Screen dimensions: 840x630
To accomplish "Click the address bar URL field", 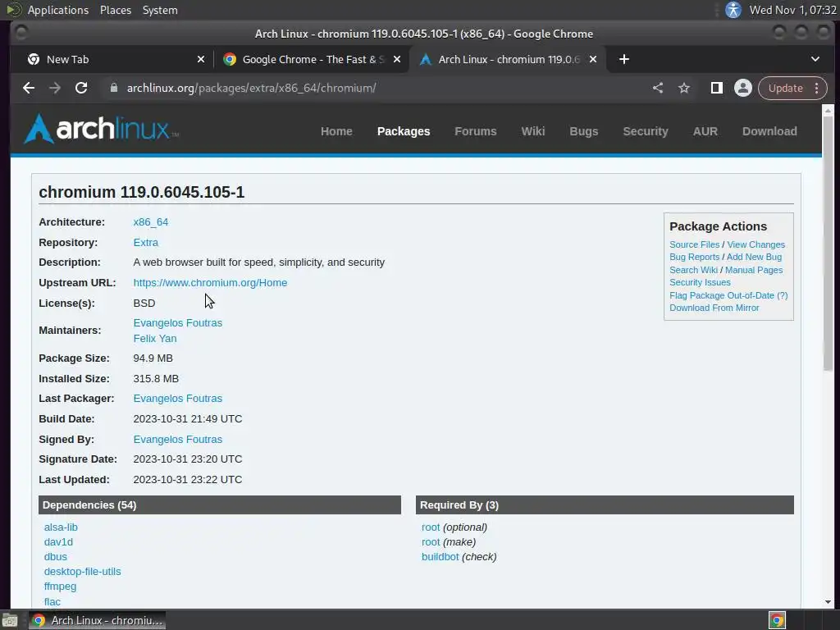I will tap(375, 88).
